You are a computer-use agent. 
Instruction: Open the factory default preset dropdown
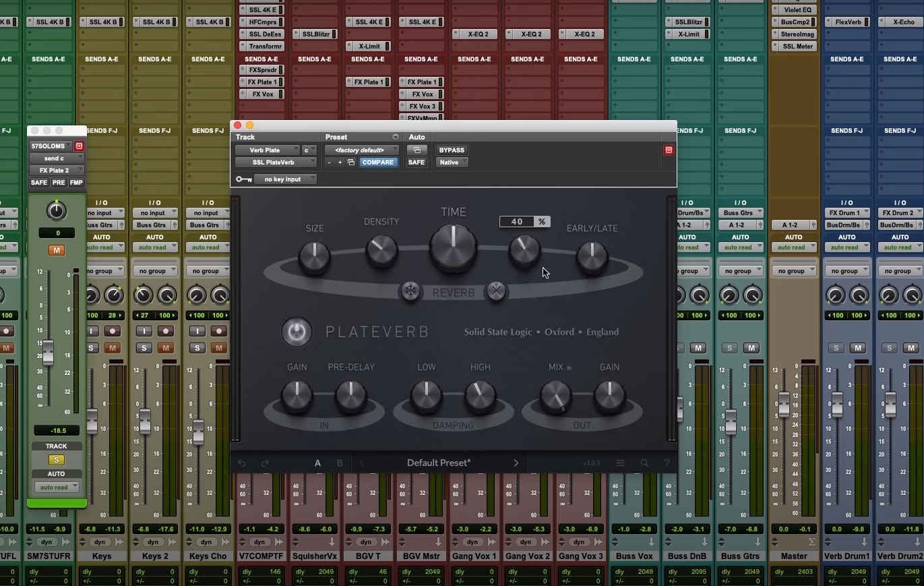[x=361, y=150]
